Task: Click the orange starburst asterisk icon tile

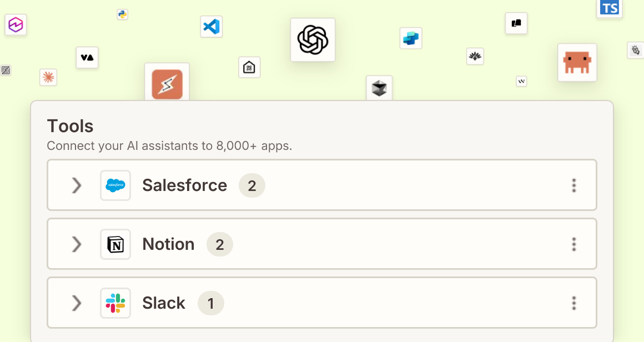Action: (48, 77)
